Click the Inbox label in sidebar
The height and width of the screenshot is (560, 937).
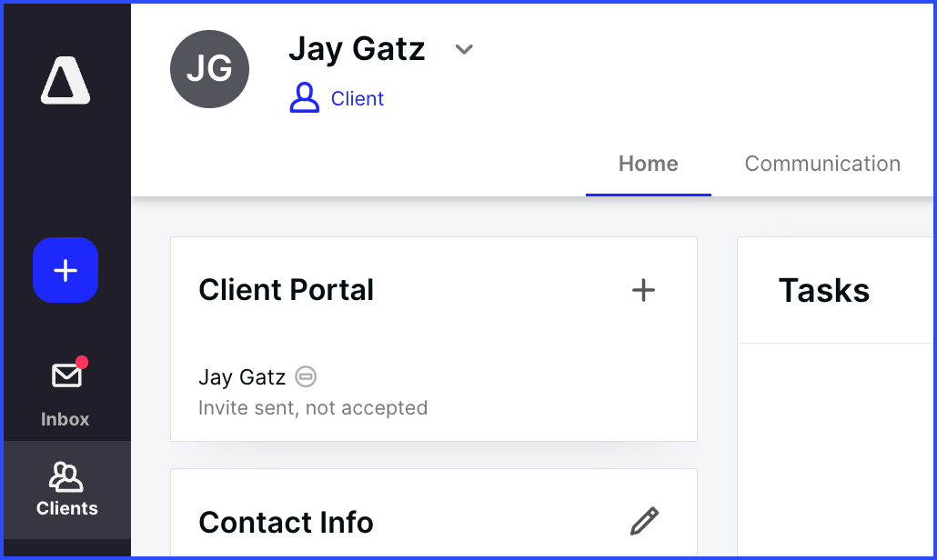65,419
